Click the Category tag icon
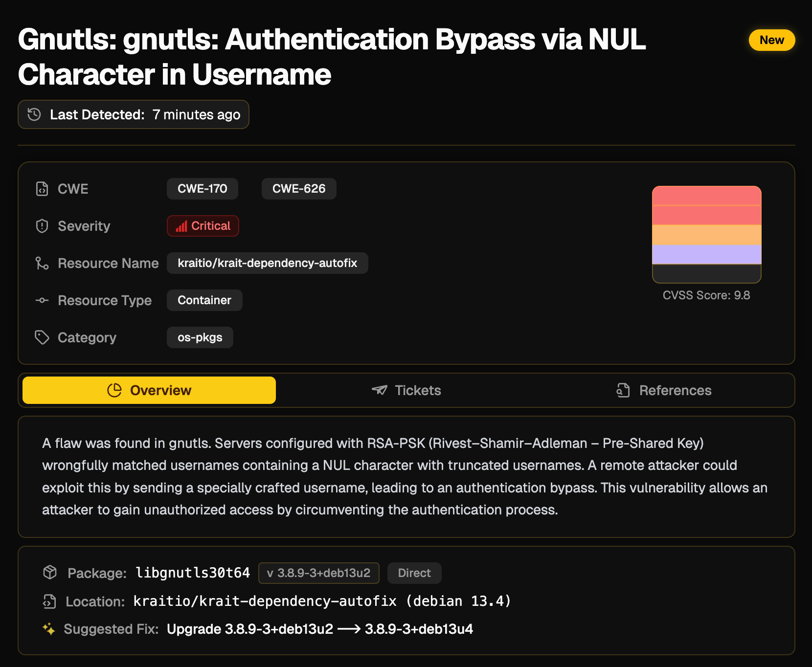Viewport: 812px width, 667px height. 42,337
